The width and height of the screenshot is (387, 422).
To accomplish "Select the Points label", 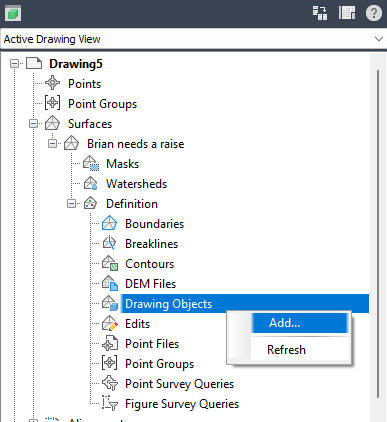I will tap(84, 84).
